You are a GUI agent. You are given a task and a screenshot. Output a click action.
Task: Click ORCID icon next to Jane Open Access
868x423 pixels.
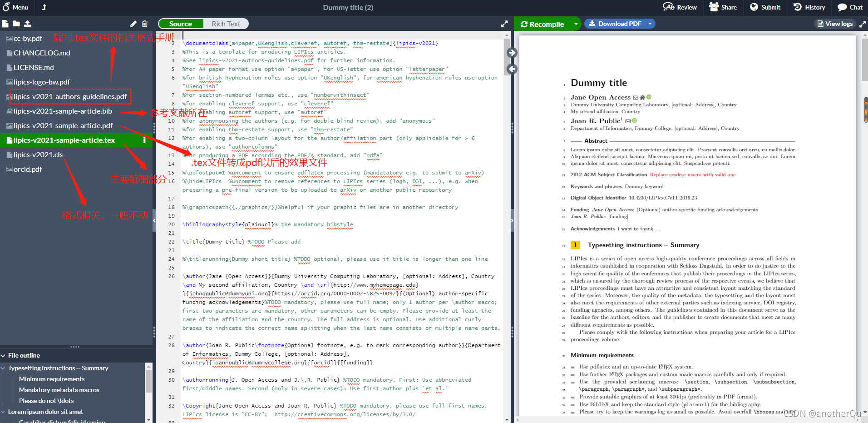[x=649, y=97]
